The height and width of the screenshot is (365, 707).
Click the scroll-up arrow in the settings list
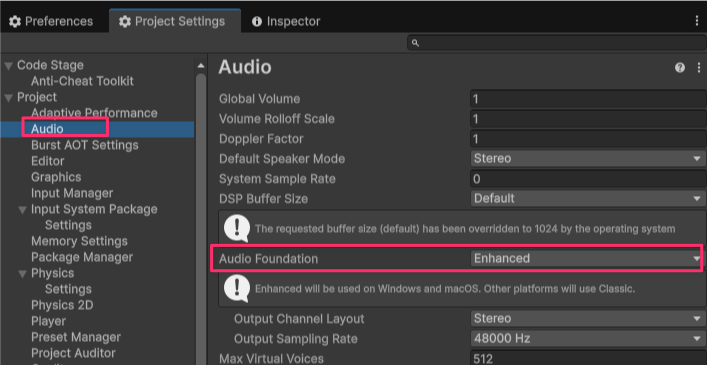pyautogui.click(x=201, y=66)
